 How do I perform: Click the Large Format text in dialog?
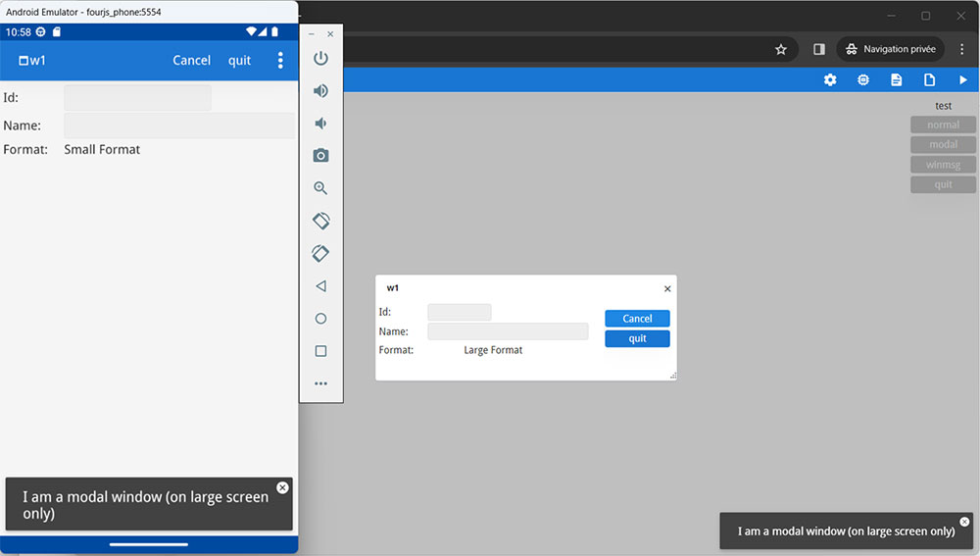click(x=493, y=350)
